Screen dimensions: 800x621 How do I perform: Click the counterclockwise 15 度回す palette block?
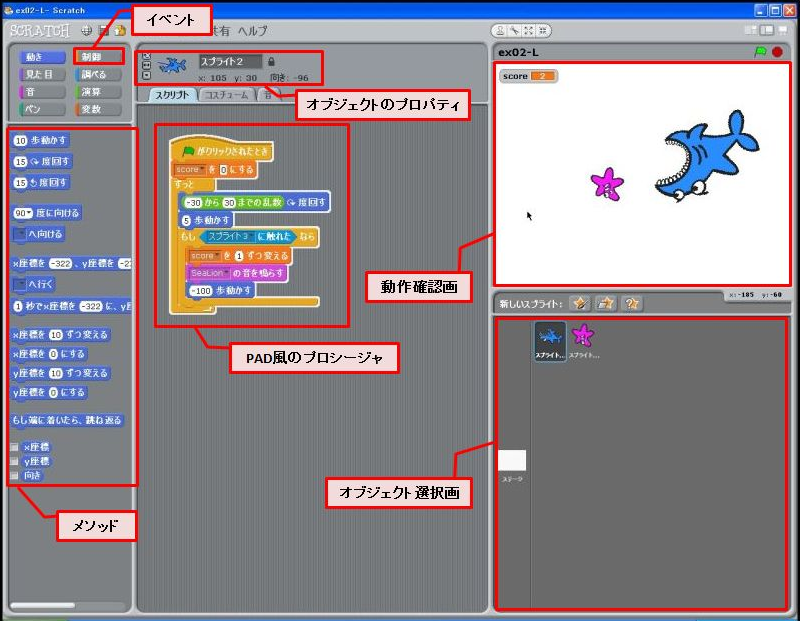[40, 182]
